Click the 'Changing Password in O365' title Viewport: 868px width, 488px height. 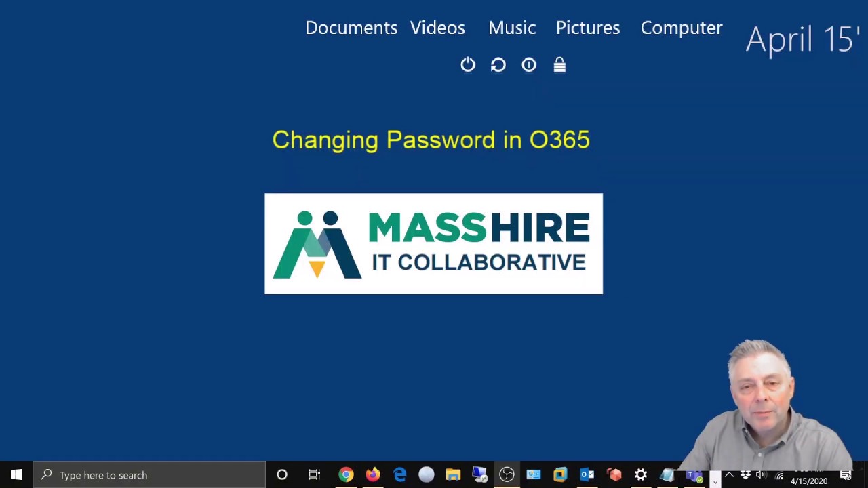click(x=431, y=140)
